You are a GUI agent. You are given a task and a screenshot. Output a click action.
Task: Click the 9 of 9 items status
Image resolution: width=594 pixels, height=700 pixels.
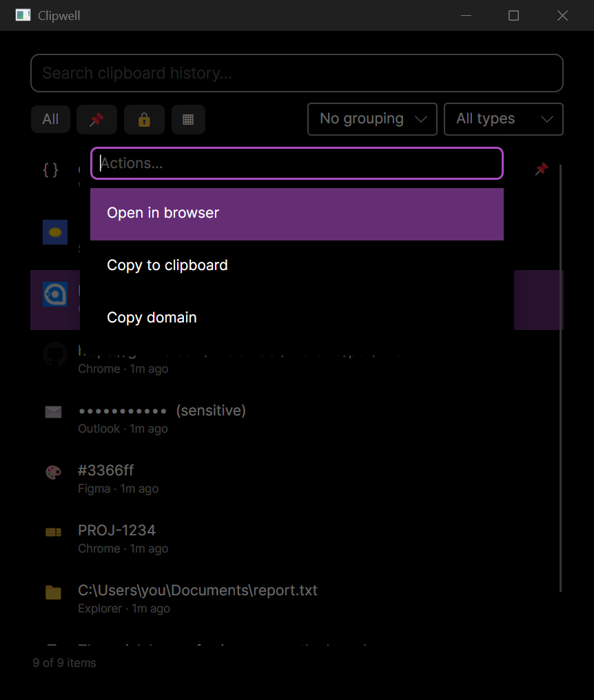tap(64, 663)
